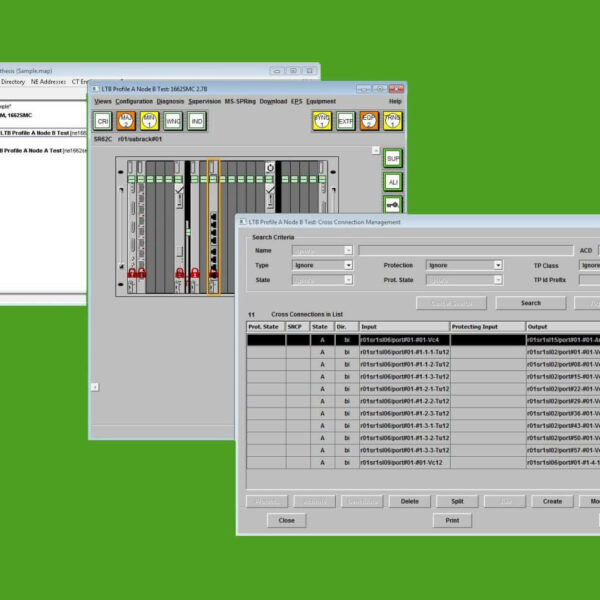Screen dimensions: 600x600
Task: Open the Protection dropdown
Action: coord(464,265)
